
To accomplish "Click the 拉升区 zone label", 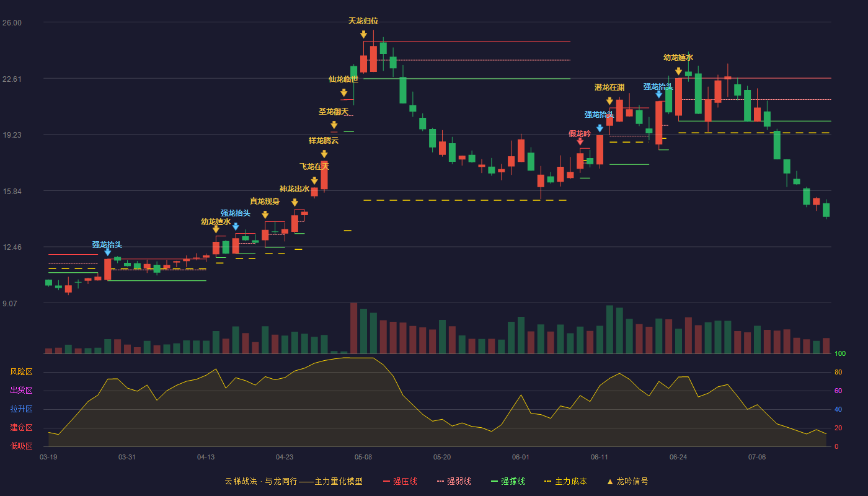I will (x=21, y=409).
